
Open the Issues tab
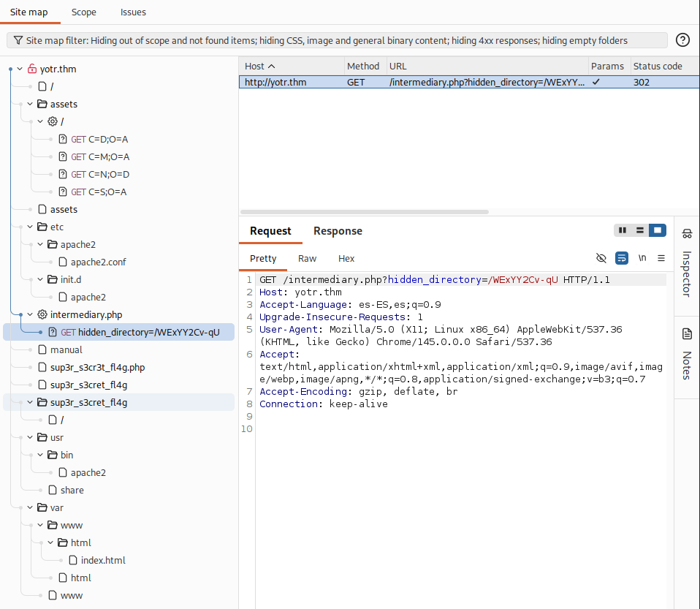pos(133,12)
